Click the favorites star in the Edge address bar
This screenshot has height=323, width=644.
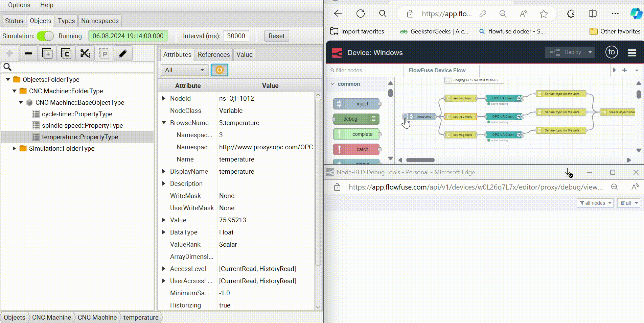(x=544, y=14)
